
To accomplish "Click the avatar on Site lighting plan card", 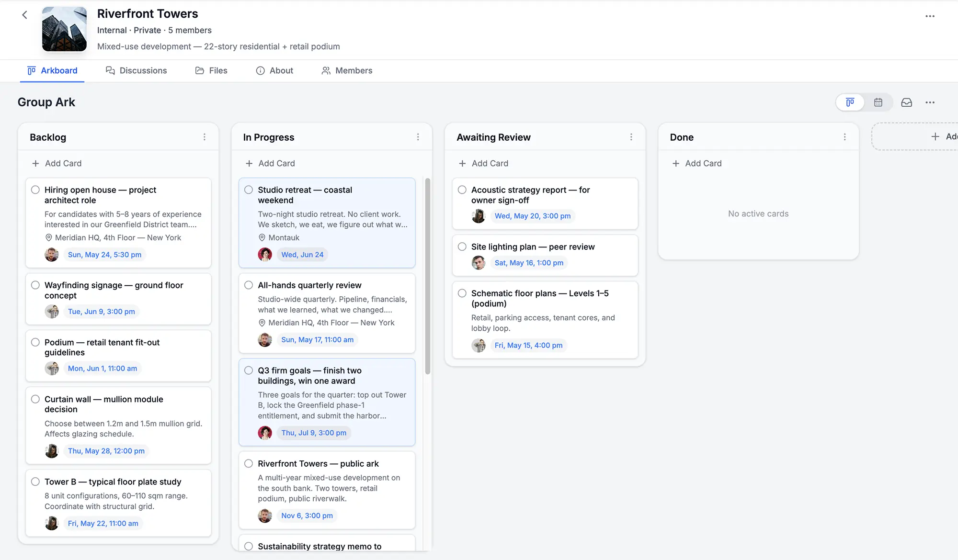I will pyautogui.click(x=478, y=263).
